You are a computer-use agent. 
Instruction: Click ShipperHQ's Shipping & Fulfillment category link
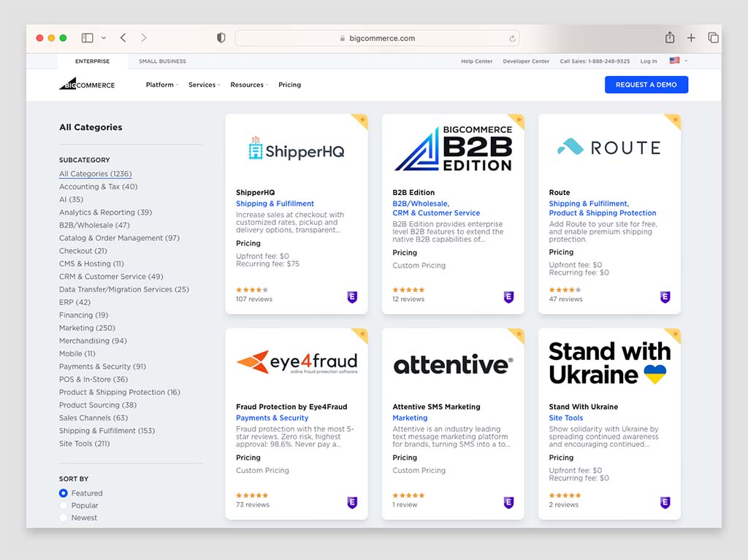click(x=275, y=204)
